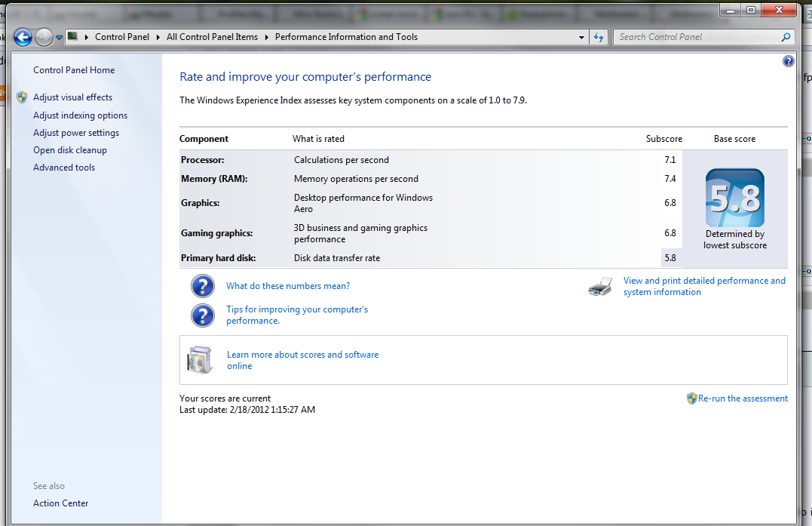Expand the arrow after the address bar icon
Viewport: 812px width, 526px height.
(x=87, y=37)
